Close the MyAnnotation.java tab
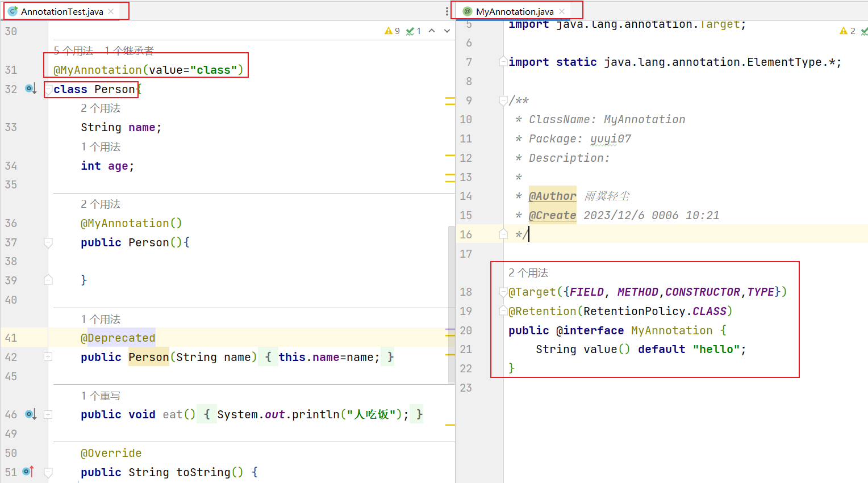Image resolution: width=868 pixels, height=483 pixels. [x=562, y=11]
